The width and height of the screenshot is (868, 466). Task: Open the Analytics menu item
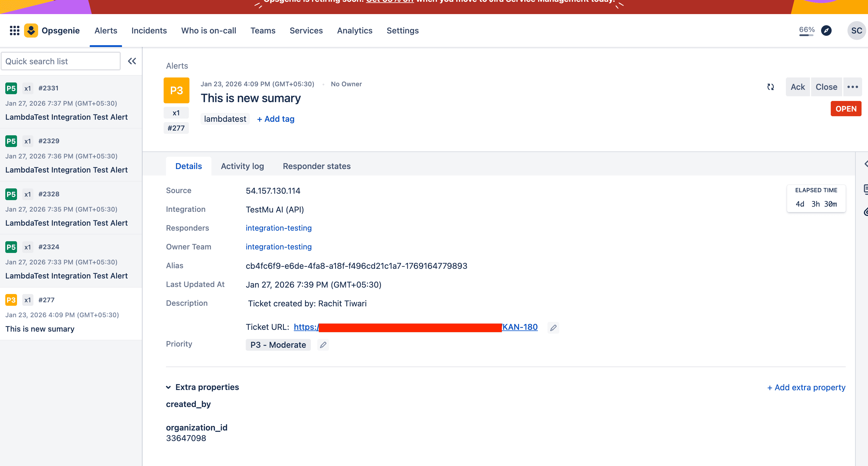coord(355,30)
